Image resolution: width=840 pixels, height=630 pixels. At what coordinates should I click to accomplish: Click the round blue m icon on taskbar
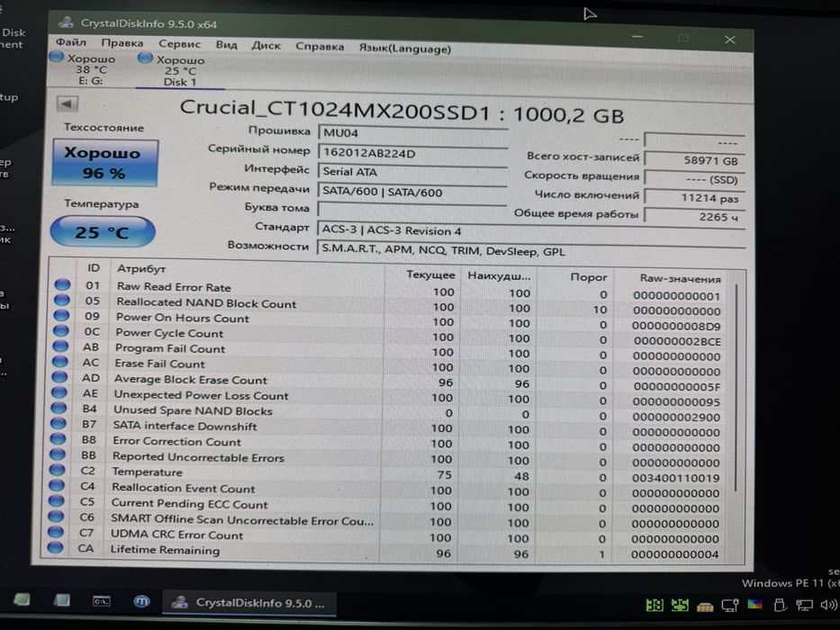141,601
